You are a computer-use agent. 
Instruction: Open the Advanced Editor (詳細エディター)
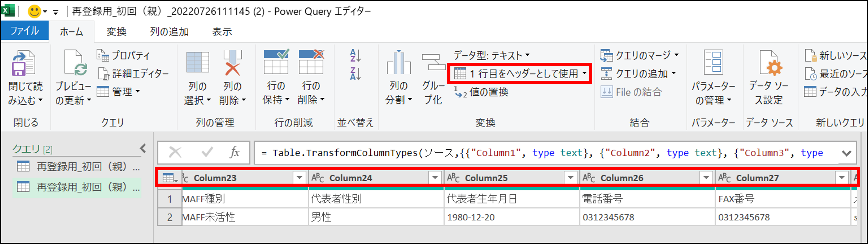click(133, 74)
